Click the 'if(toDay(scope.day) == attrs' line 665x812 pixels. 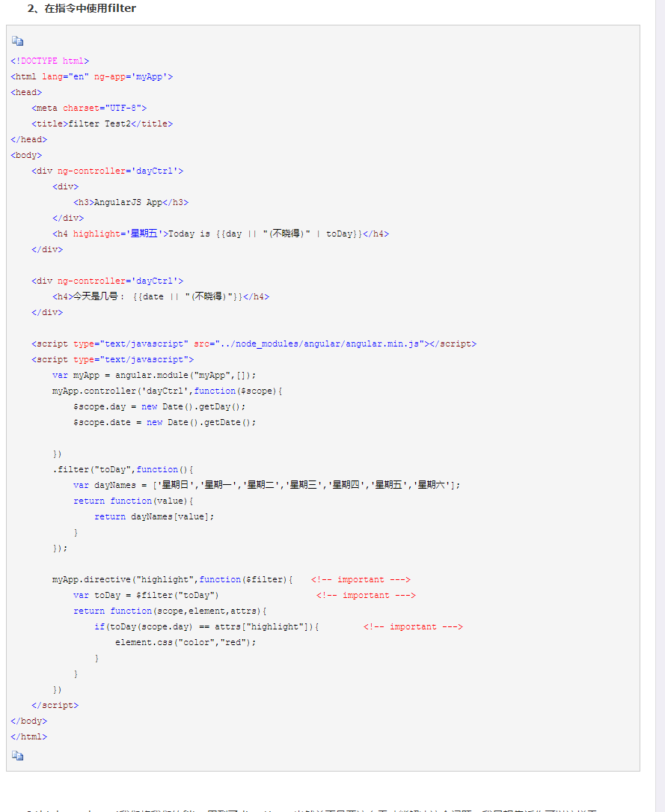(x=206, y=626)
